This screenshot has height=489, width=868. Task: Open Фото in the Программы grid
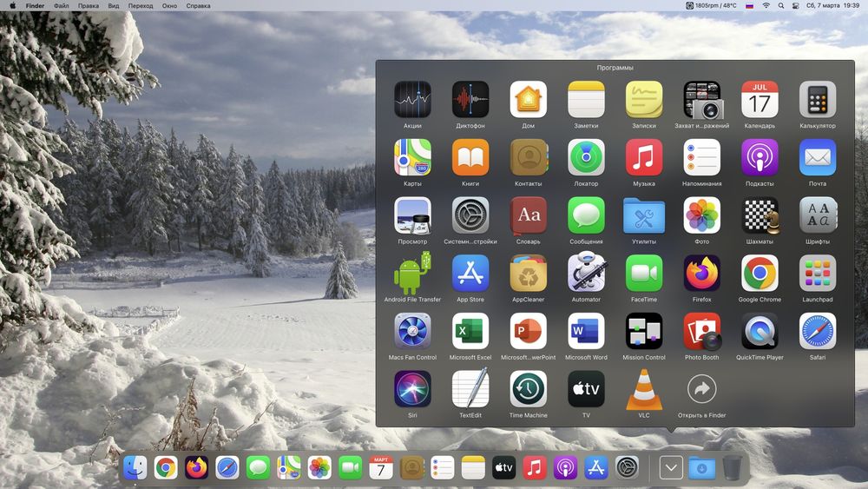point(701,215)
